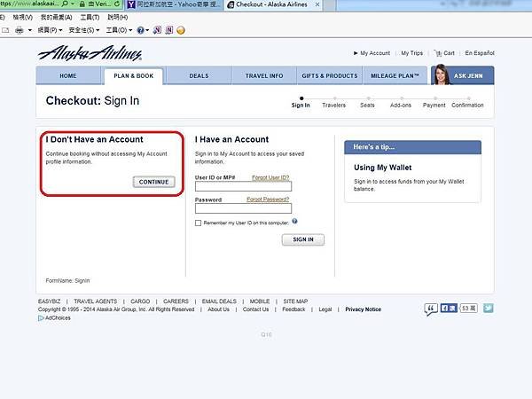532x399 pixels.
Task: Expand the address bar search dropdown arrow
Action: click(x=73, y=4)
